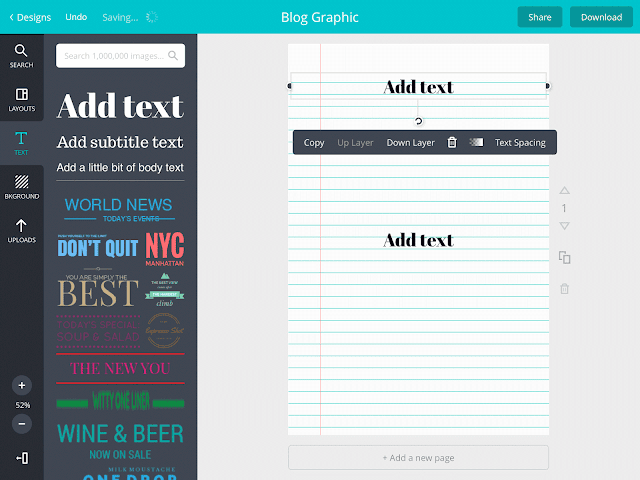Select the top Add text element on canvas
Viewport: 640px width, 480px height.
click(418, 87)
